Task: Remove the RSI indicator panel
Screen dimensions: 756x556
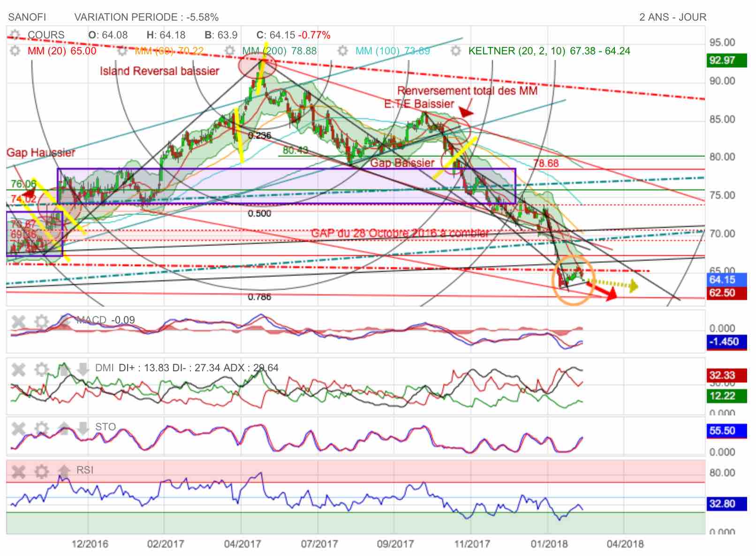Action: point(18,471)
